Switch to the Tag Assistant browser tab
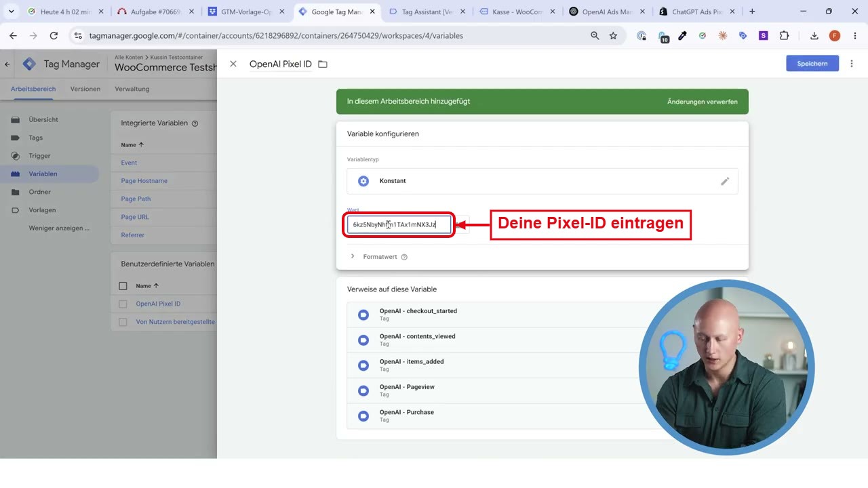This screenshot has width=868, height=488. (x=427, y=12)
